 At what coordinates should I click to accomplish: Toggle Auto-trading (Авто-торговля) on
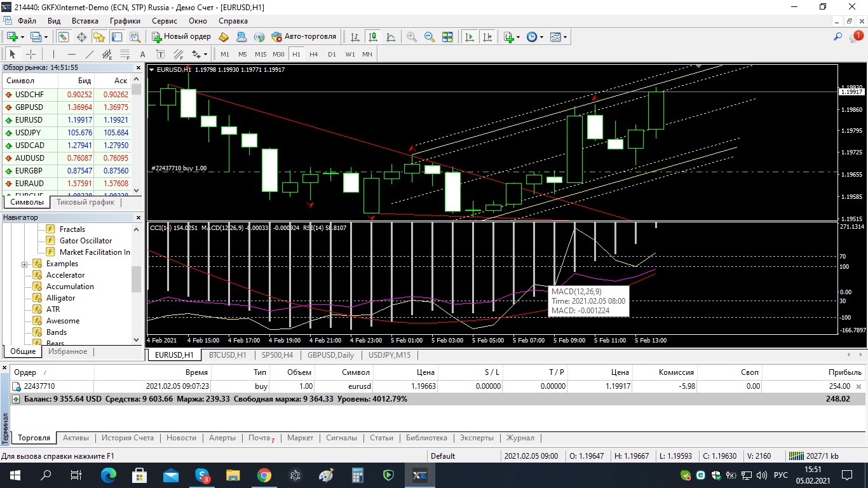[304, 37]
